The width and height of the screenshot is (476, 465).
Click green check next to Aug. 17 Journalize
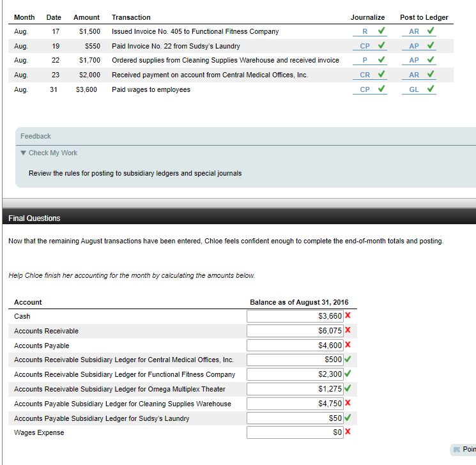381,31
